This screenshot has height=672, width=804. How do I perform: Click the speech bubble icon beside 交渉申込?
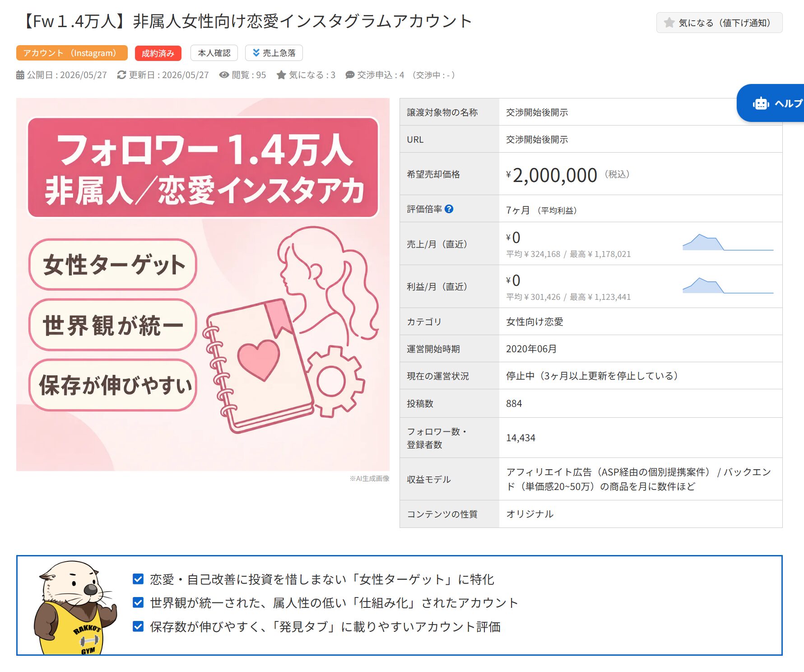(x=350, y=75)
